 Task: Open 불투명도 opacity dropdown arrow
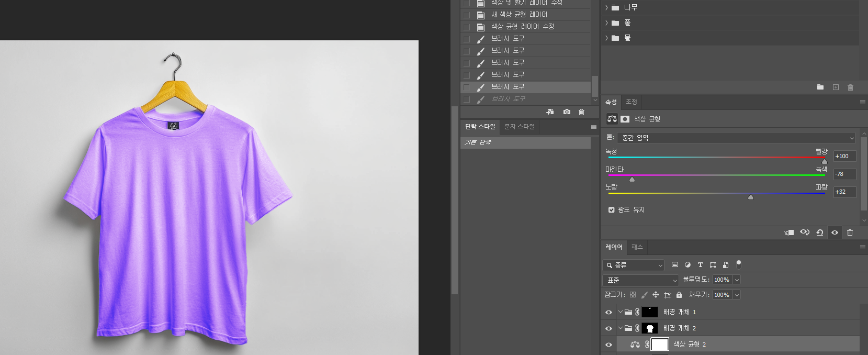tap(737, 280)
